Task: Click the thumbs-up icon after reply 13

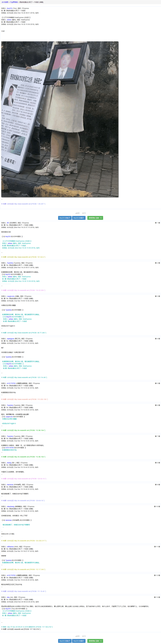Action: tap(76, 636)
